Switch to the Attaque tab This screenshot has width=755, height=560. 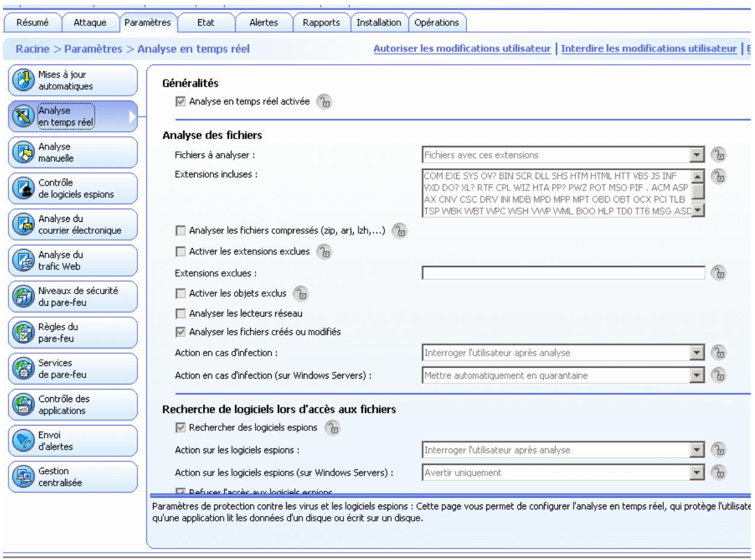pos(89,23)
